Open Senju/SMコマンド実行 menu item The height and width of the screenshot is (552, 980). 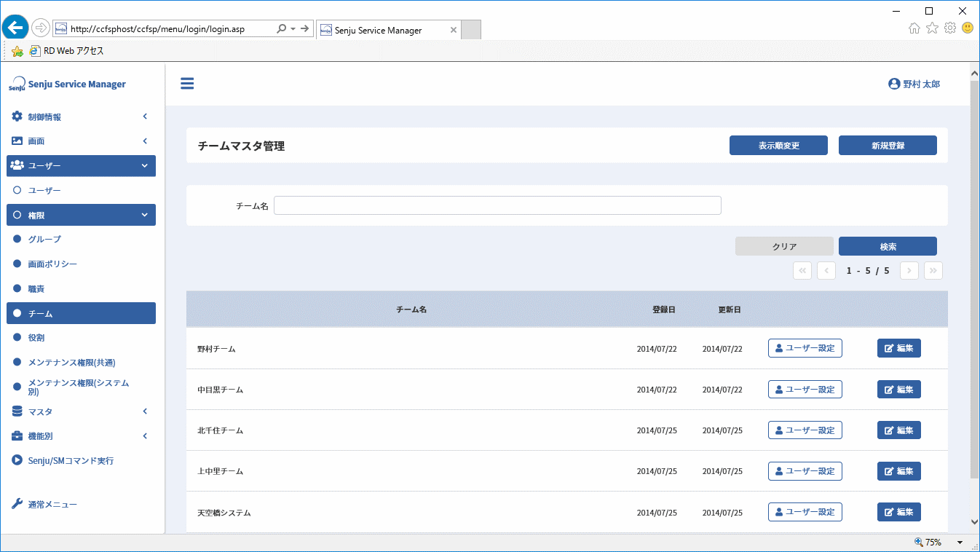point(81,460)
